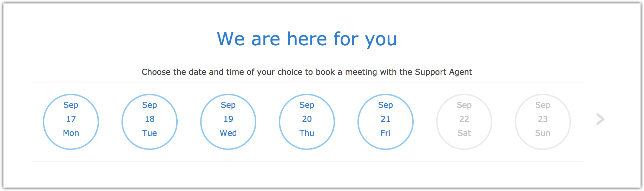
Task: Click the "Mon" day label
Action: [71, 133]
